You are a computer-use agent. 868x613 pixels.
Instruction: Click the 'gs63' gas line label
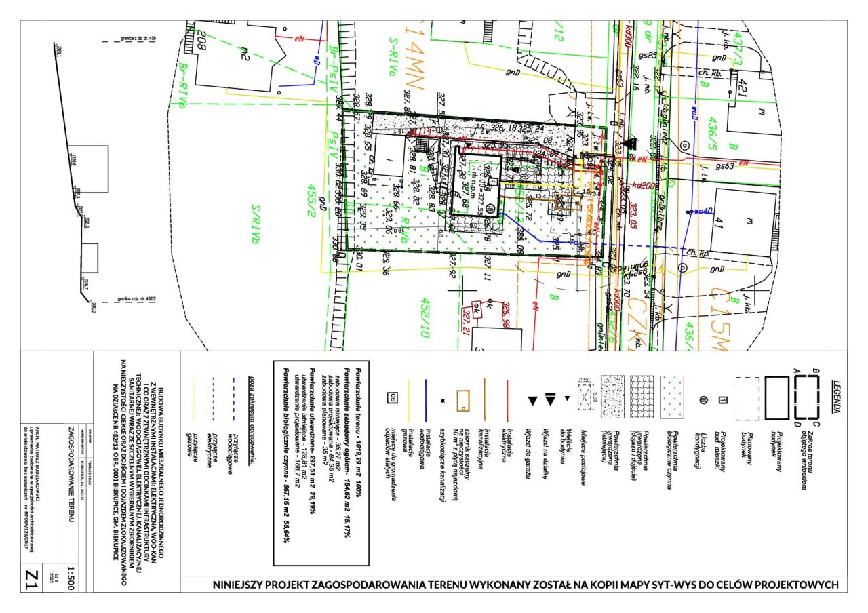pos(726,165)
